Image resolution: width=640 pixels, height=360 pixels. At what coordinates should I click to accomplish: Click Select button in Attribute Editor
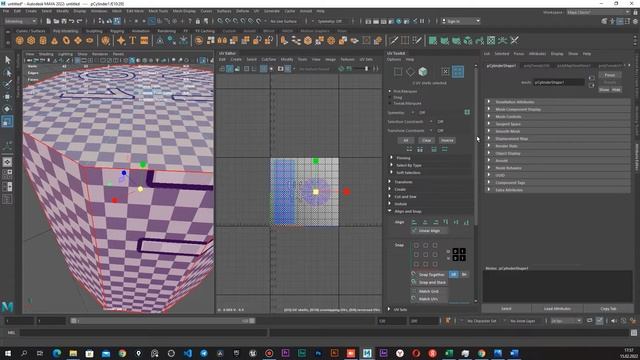tap(506, 309)
